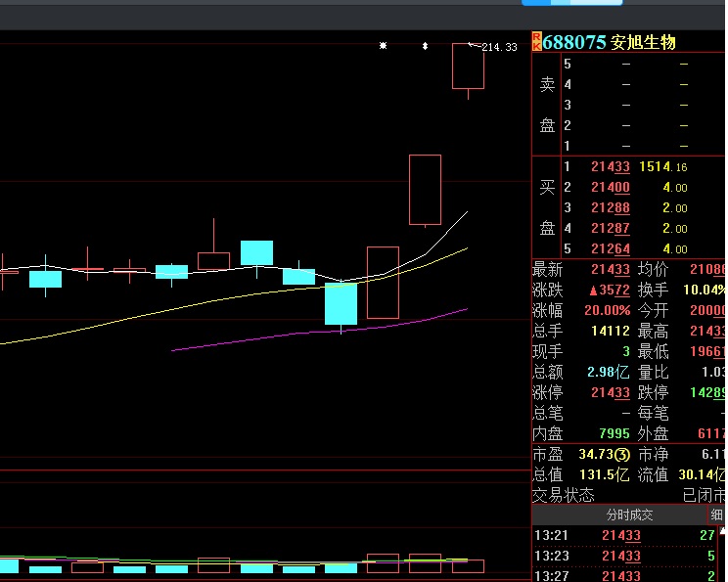
Task: Select buy level 5 price 21264
Action: [610, 249]
